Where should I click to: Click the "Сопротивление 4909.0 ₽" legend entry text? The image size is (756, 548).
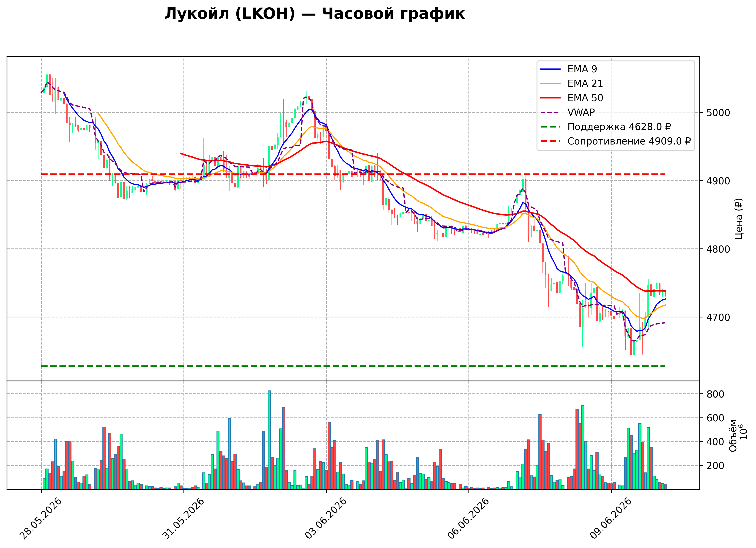tap(629, 141)
